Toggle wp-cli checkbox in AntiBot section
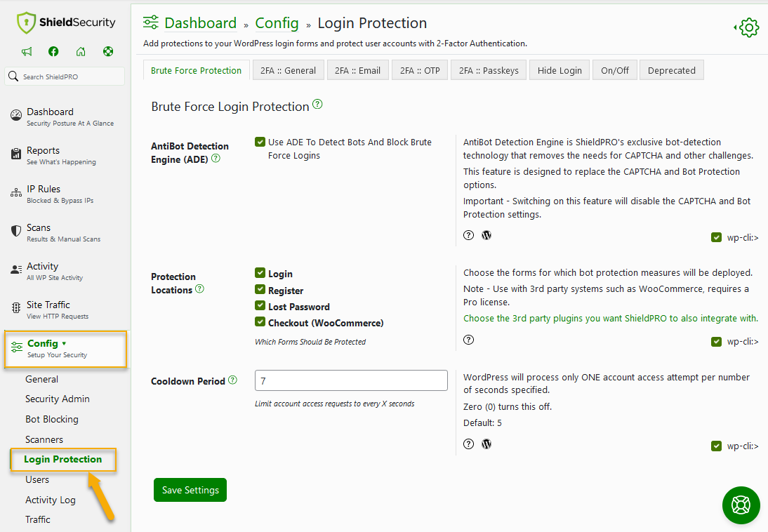The image size is (768, 532). click(716, 238)
